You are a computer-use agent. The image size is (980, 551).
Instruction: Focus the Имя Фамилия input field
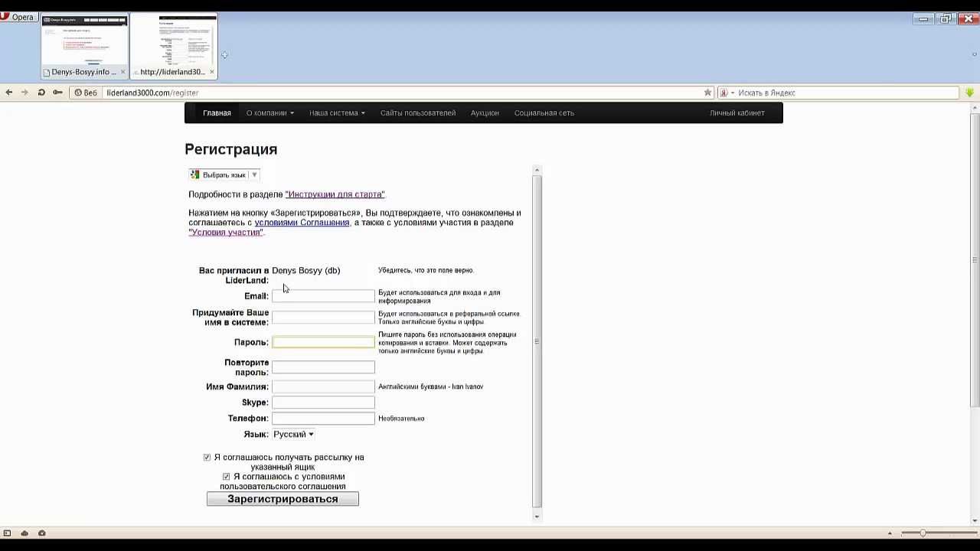323,386
